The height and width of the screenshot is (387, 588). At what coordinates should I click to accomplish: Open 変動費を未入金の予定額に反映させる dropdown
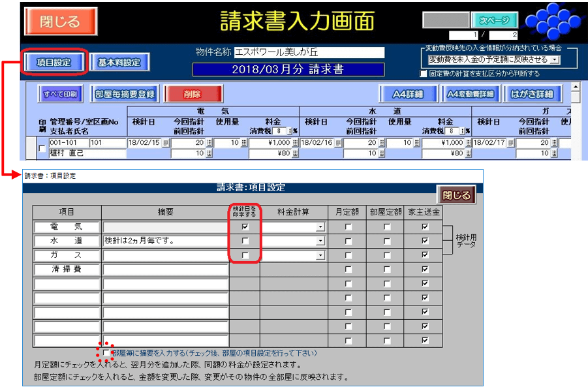(555, 59)
